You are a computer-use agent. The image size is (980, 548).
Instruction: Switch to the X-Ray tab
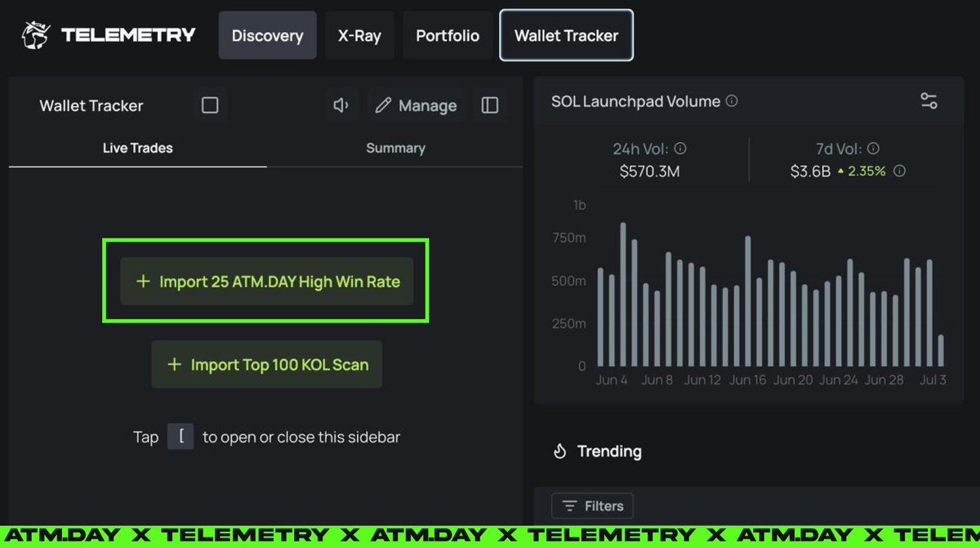coord(359,36)
